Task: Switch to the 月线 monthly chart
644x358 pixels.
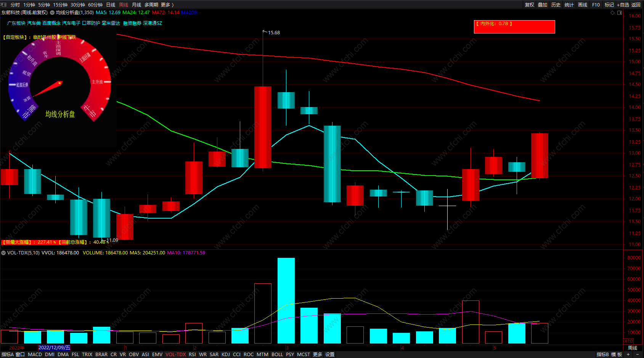Action: coord(137,5)
